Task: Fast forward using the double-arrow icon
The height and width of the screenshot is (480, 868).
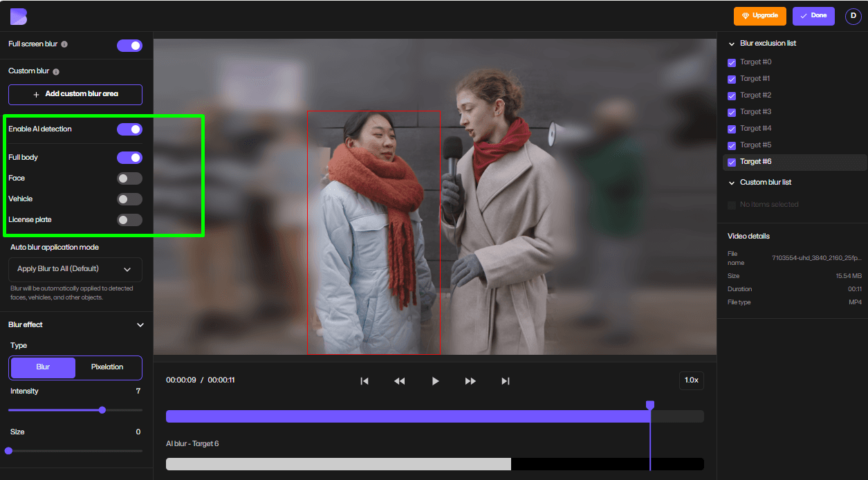Action: click(x=470, y=380)
